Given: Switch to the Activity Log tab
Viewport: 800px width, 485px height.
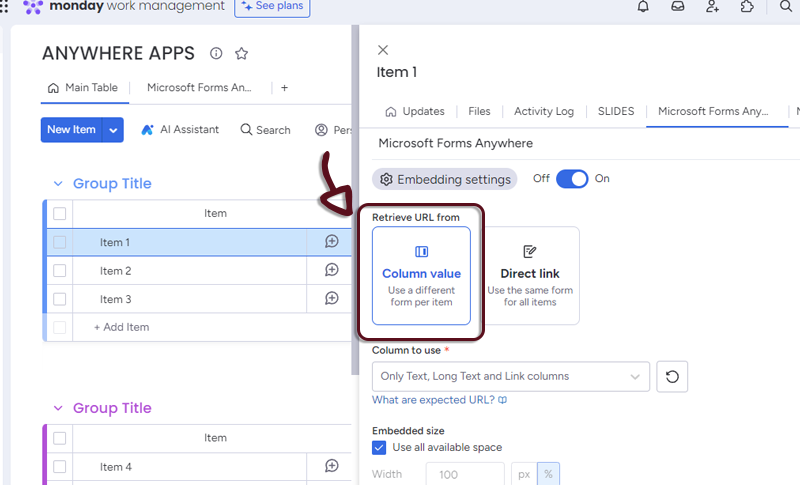Looking at the screenshot, I should tap(544, 112).
